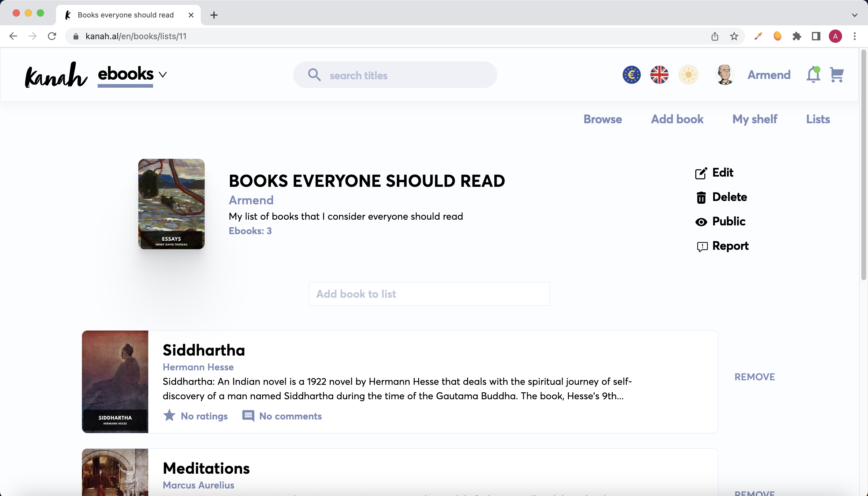Go to the Browse tab
The height and width of the screenshot is (496, 868).
pos(602,119)
